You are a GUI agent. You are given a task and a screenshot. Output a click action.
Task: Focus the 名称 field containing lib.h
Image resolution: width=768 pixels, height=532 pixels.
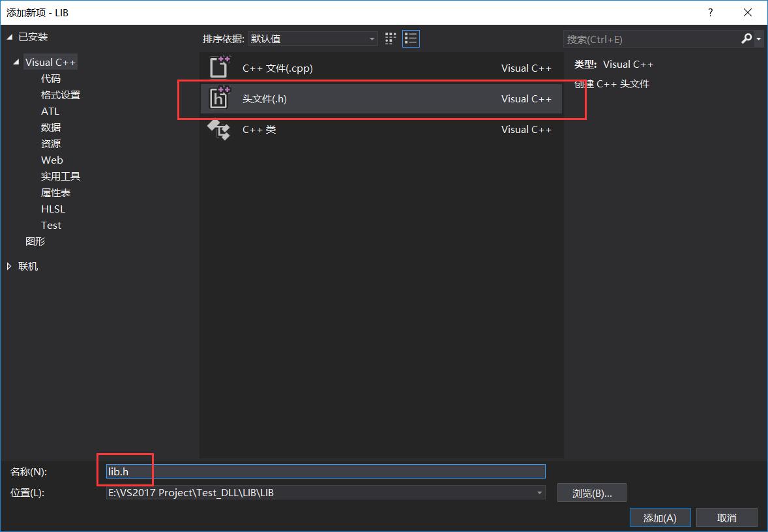(326, 471)
